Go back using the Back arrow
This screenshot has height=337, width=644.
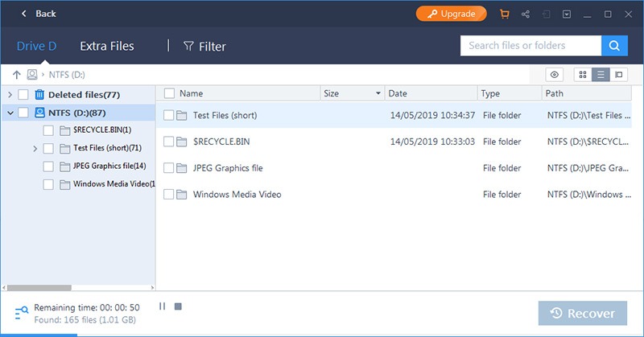[24, 14]
